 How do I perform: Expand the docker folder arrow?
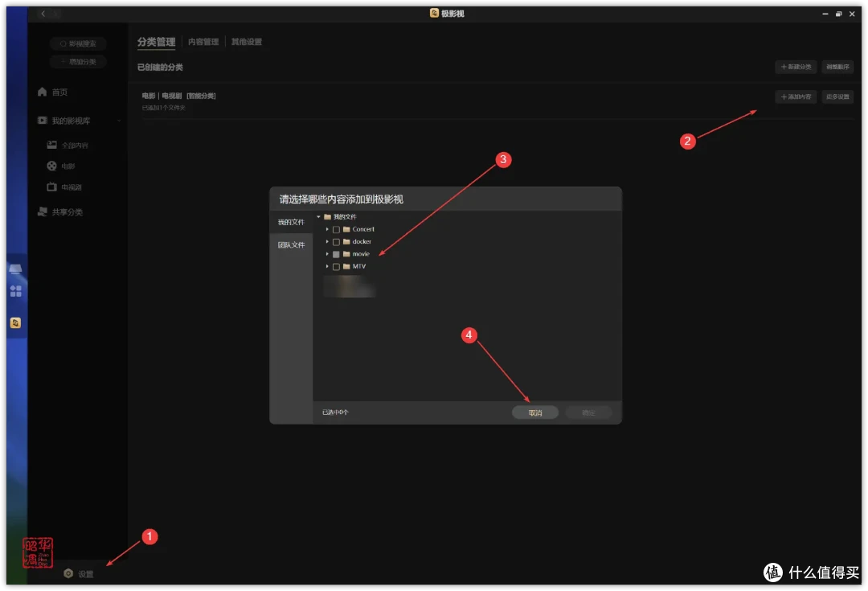(x=327, y=241)
